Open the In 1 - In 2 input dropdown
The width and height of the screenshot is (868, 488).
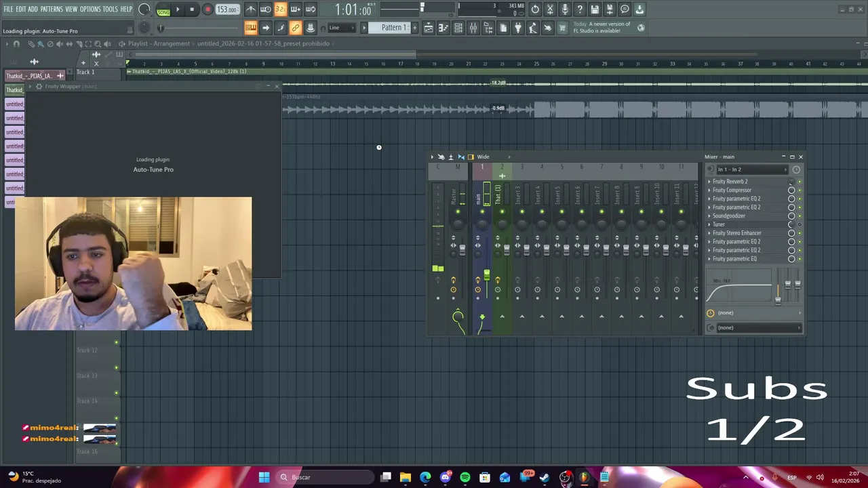pyautogui.click(x=752, y=169)
